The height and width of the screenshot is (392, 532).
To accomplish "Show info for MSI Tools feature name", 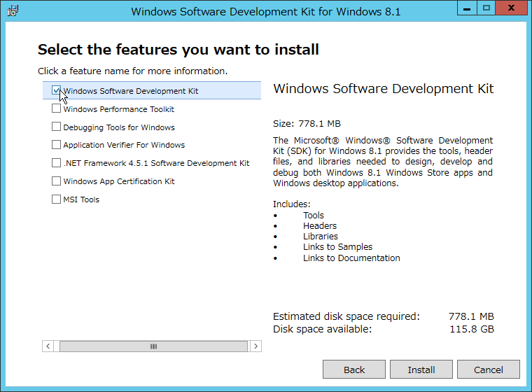I will point(81,199).
